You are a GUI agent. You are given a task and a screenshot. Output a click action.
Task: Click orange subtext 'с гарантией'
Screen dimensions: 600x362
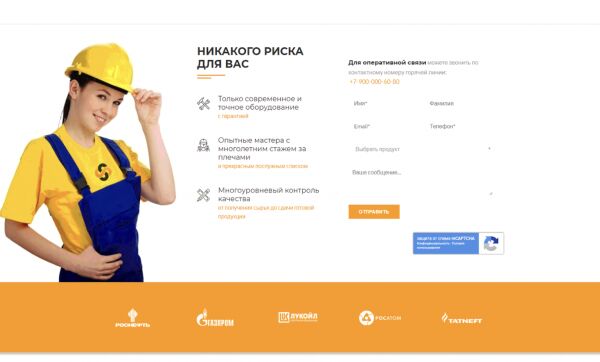pos(233,116)
